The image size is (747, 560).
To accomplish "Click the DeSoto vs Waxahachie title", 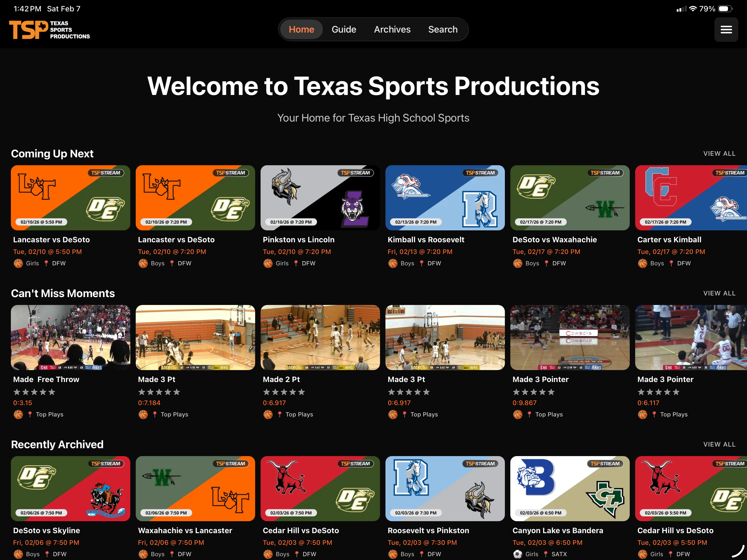I will coord(555,240).
